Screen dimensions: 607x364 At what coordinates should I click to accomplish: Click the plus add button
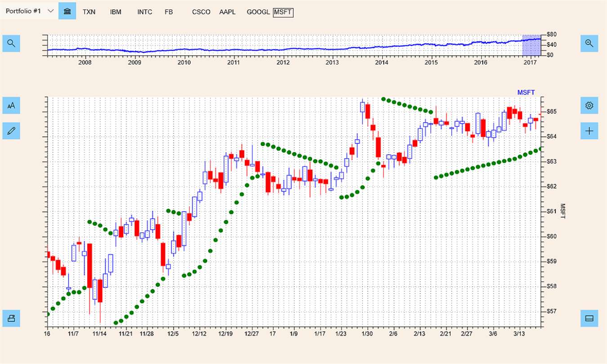589,131
